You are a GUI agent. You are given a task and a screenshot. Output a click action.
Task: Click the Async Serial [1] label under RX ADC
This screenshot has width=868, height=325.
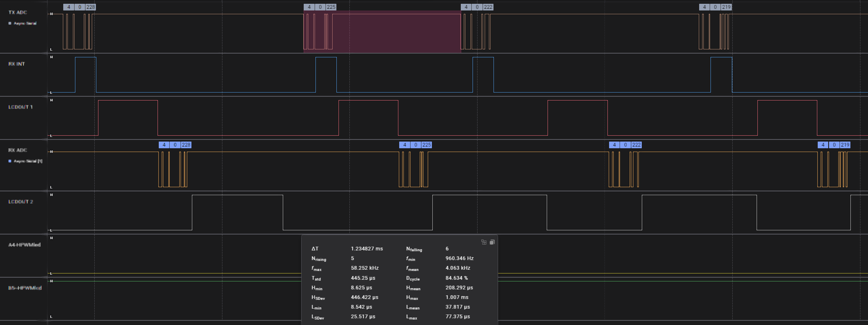tap(28, 161)
